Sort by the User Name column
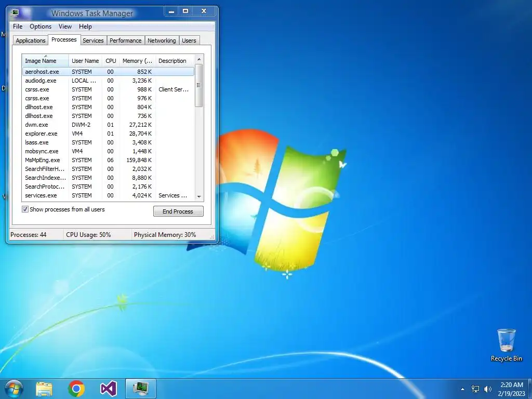Screen dimensions: 532x399 click(85, 60)
